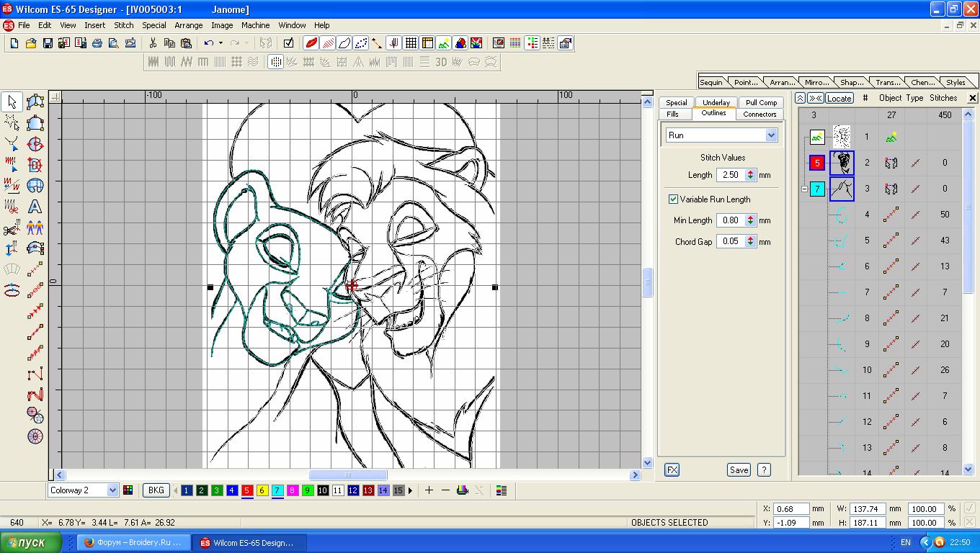This screenshot has width=980, height=553.
Task: Switch to the Fills tab
Action: tap(672, 114)
